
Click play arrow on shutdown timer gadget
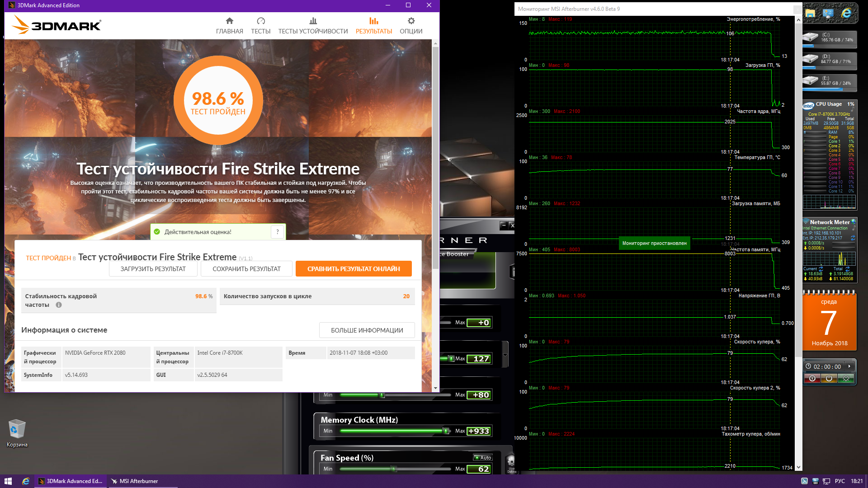point(849,366)
